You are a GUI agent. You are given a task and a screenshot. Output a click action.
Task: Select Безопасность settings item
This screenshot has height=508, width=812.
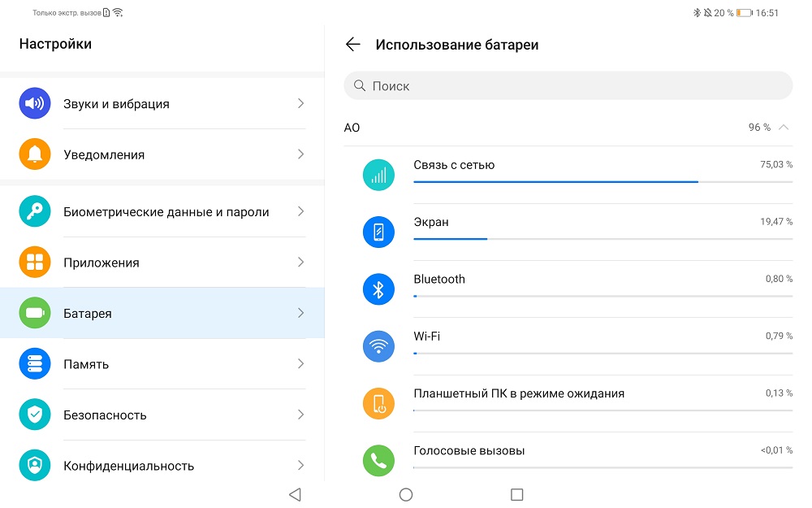(x=162, y=415)
